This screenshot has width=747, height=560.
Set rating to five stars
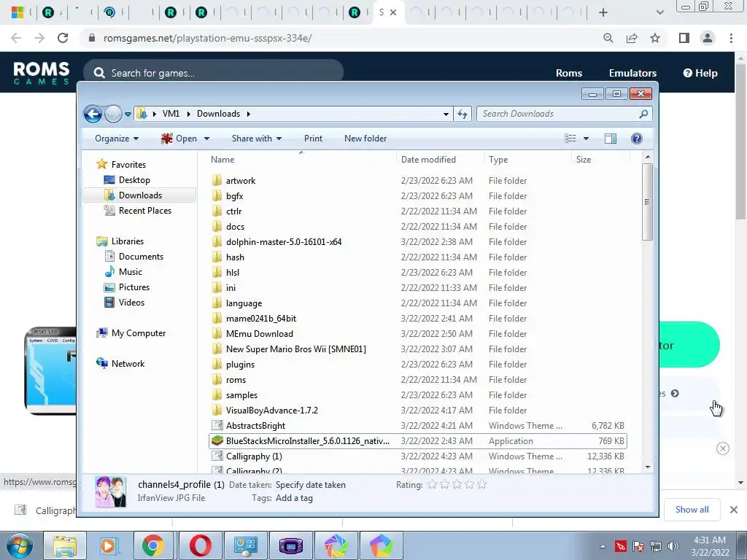pyautogui.click(x=481, y=485)
